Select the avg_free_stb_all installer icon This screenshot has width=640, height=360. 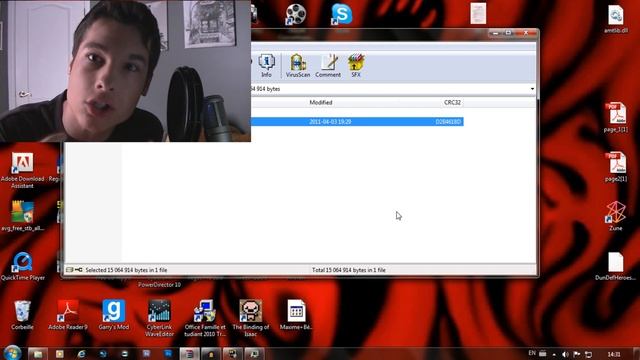click(22, 216)
